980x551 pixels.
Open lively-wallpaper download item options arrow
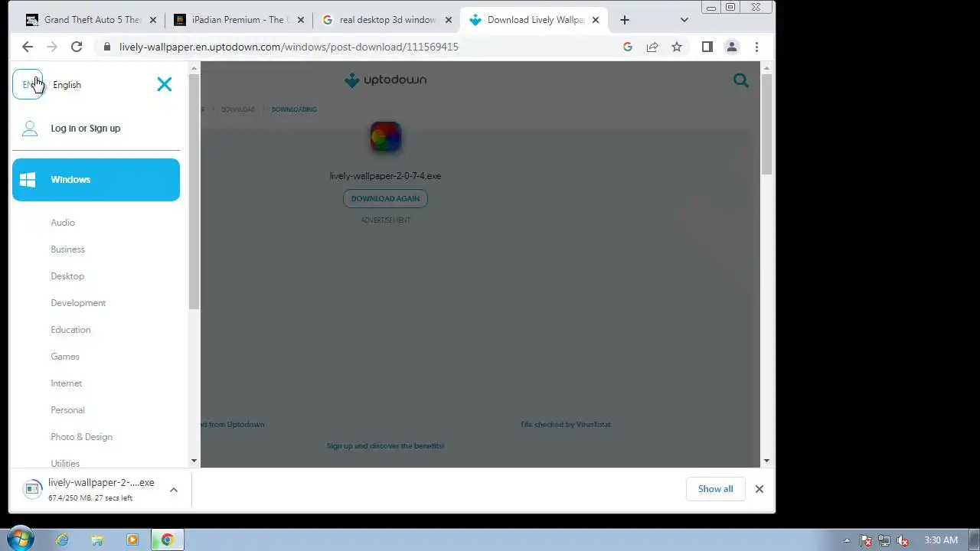coord(174,490)
